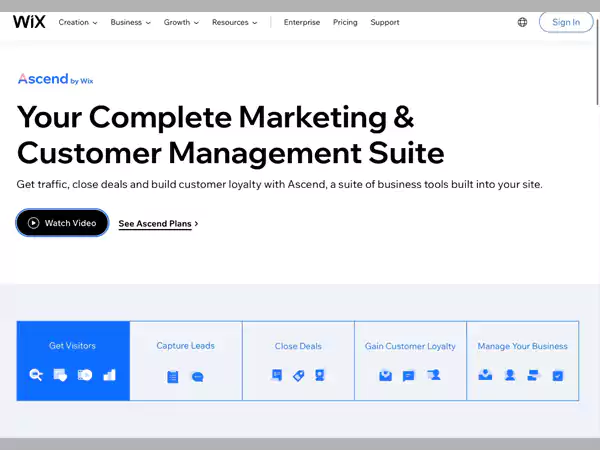Select the inbox tray icon under Manage Your Business
The height and width of the screenshot is (450, 600).
click(x=485, y=375)
